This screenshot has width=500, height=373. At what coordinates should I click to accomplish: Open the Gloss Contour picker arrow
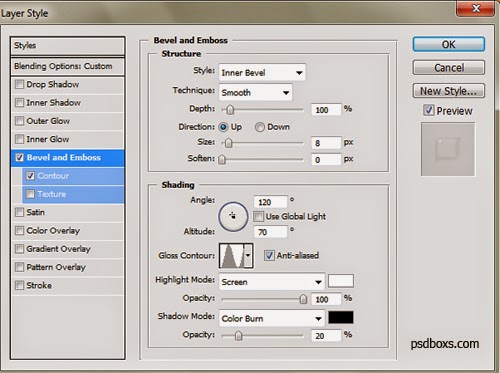coord(248,256)
